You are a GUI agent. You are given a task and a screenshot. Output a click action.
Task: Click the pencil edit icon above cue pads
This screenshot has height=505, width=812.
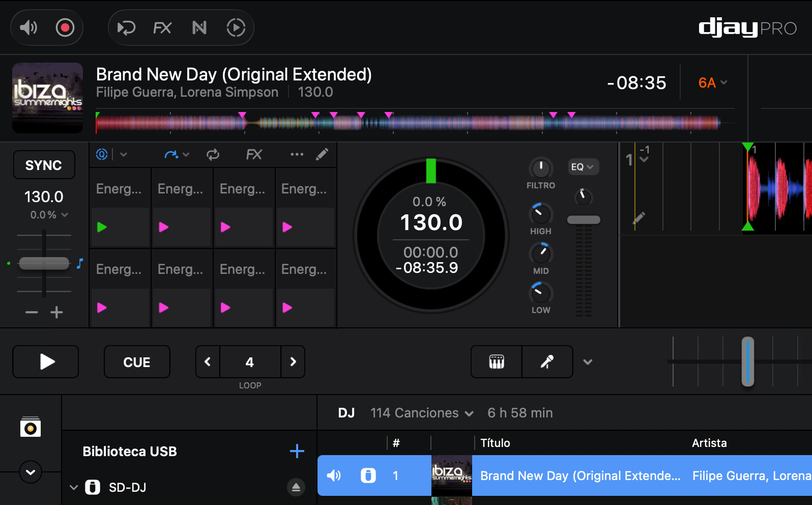coord(322,154)
